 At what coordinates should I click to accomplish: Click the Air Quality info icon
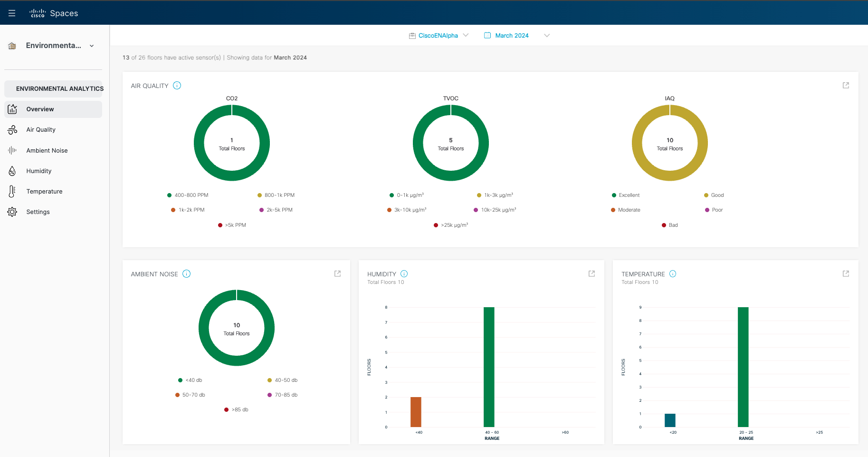[177, 86]
